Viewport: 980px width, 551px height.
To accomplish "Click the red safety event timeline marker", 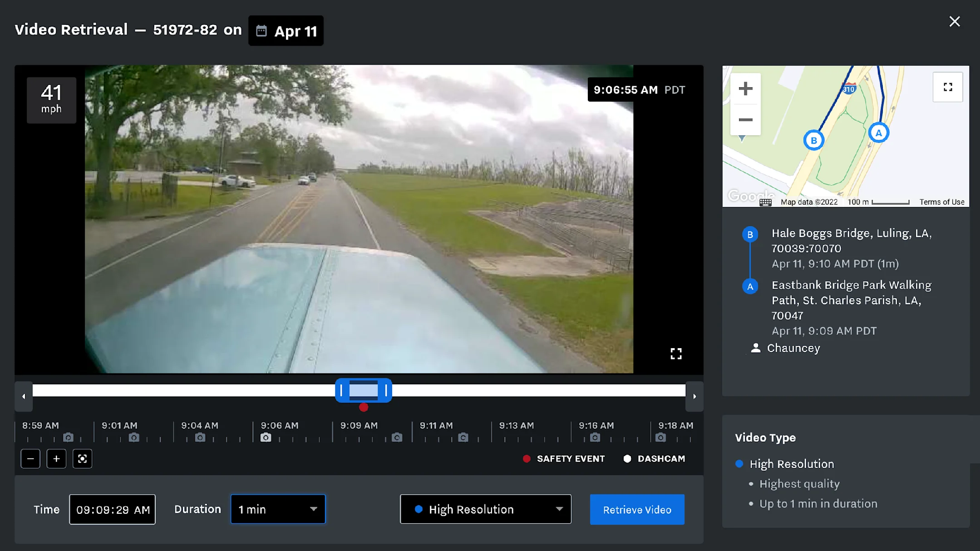I will [364, 408].
